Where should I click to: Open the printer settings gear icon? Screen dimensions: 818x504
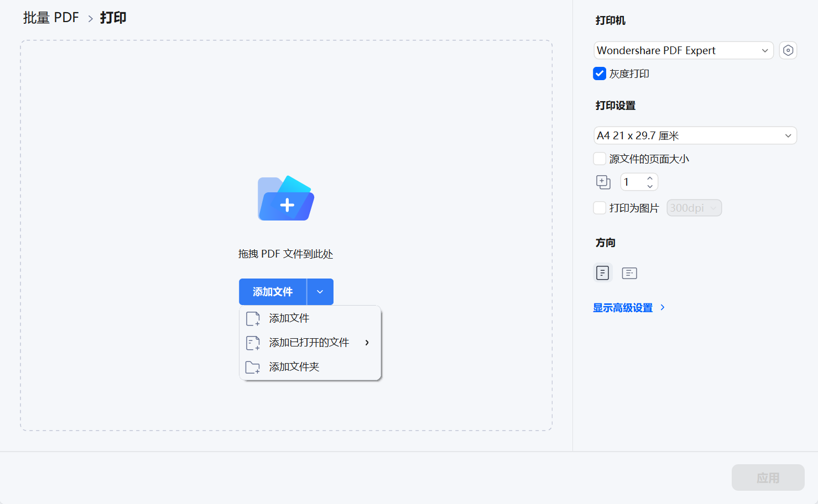(x=788, y=50)
